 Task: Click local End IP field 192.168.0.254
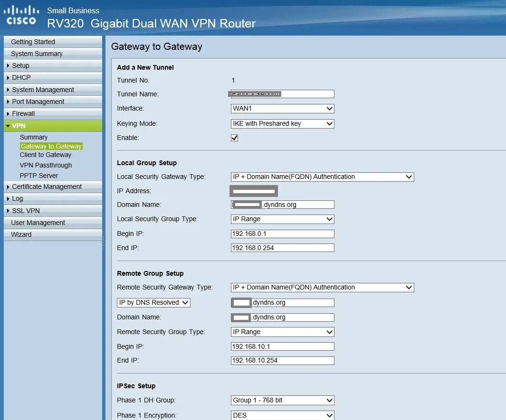coord(282,248)
